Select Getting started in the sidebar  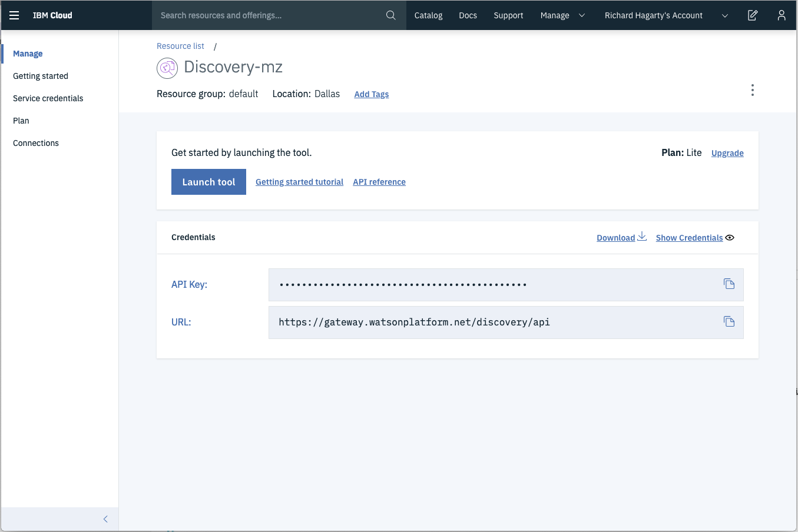click(41, 76)
